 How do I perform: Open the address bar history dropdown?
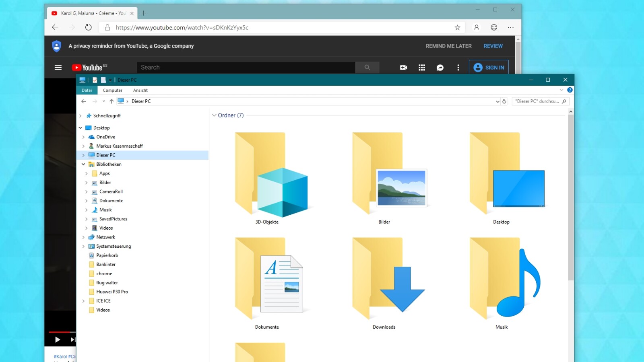click(x=497, y=101)
